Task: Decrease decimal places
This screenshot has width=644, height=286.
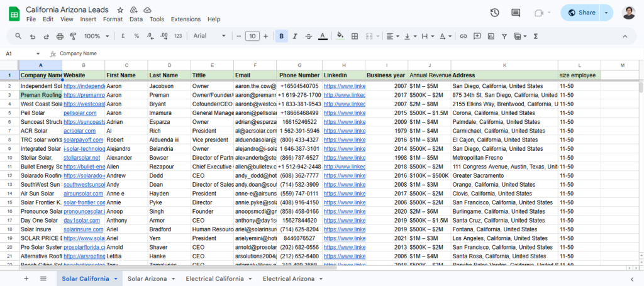Action: 150,36
